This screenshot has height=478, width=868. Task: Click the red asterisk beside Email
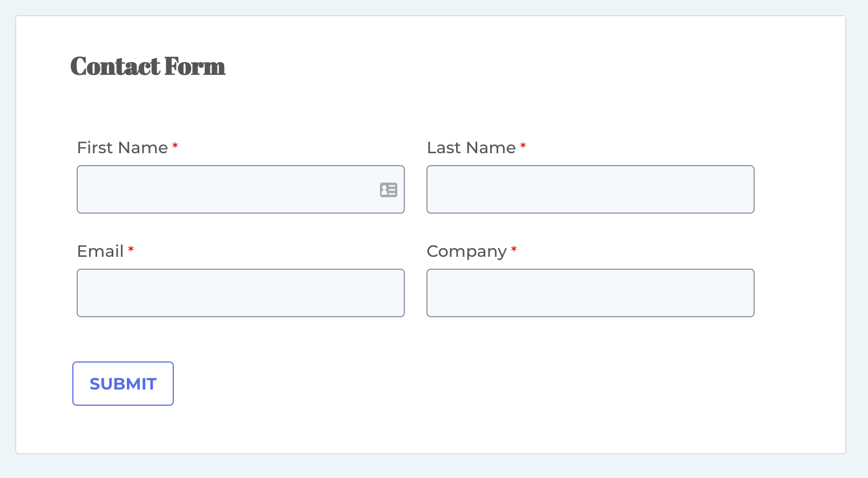[131, 250]
